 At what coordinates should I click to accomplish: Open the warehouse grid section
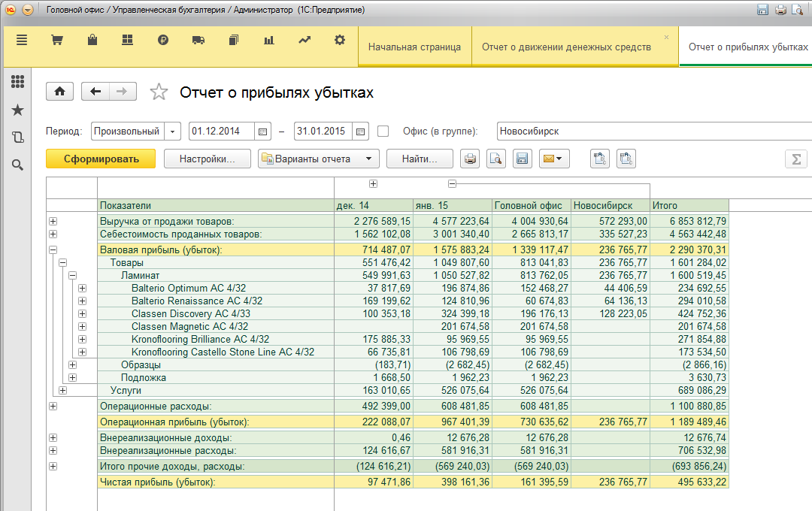[x=127, y=40]
